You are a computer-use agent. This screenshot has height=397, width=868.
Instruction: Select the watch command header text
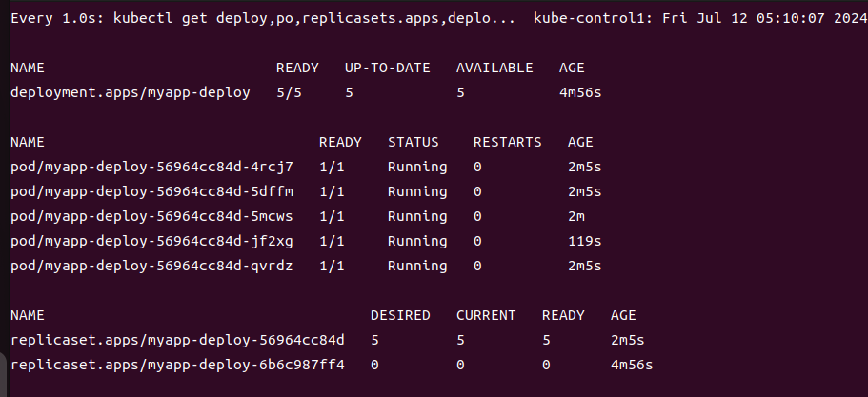tap(262, 18)
